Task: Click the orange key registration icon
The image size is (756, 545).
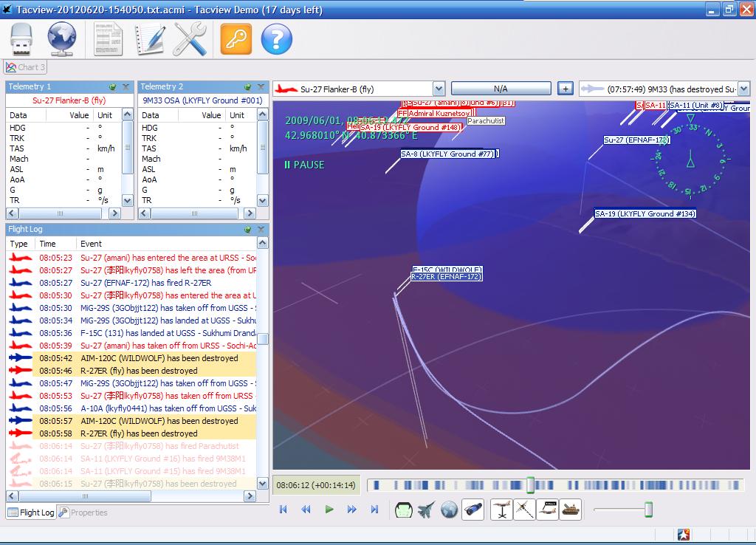Action: tap(236, 39)
